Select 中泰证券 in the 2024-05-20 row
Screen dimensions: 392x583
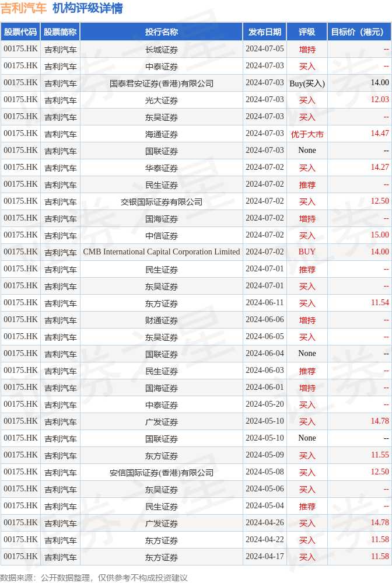tap(161, 405)
